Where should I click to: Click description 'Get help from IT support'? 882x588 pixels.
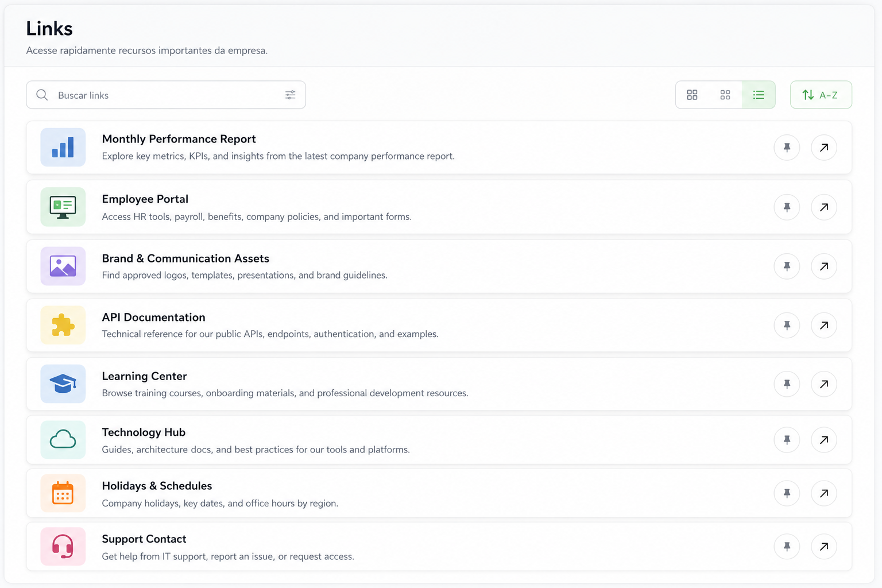(228, 556)
